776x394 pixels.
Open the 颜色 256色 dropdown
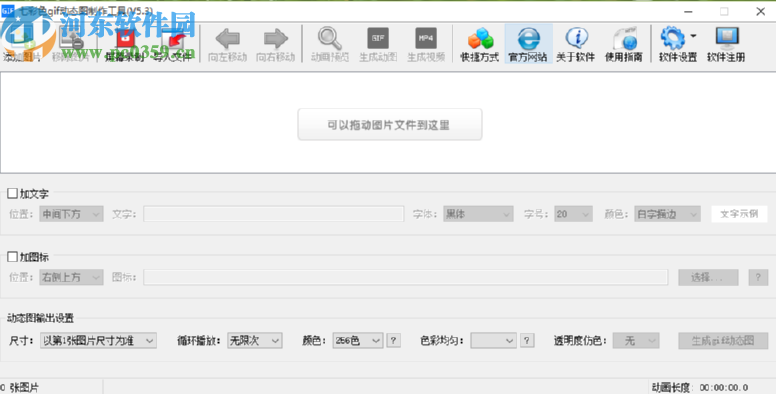tap(358, 341)
